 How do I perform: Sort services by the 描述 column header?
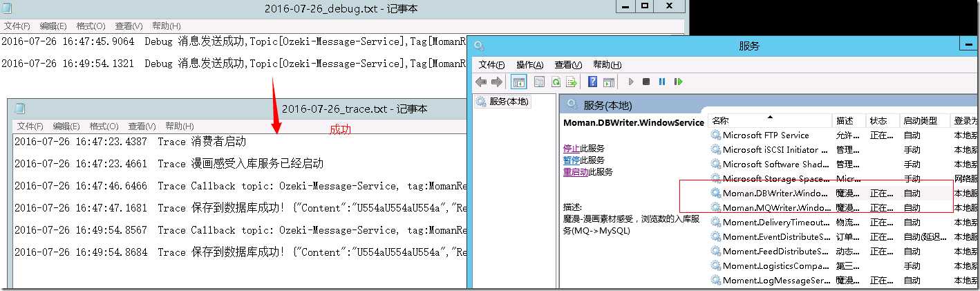[x=844, y=121]
